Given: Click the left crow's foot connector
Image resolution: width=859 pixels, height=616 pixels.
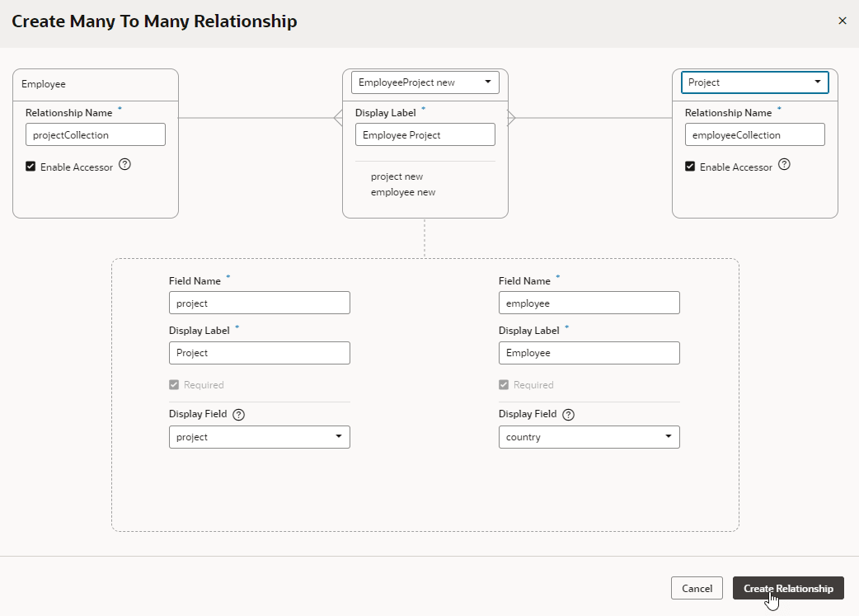Looking at the screenshot, I should (x=338, y=118).
